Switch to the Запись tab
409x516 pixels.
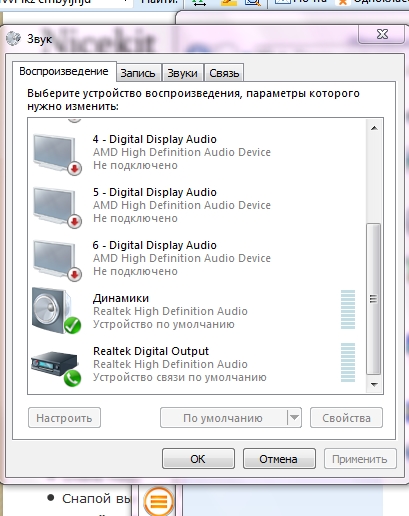[x=138, y=73]
